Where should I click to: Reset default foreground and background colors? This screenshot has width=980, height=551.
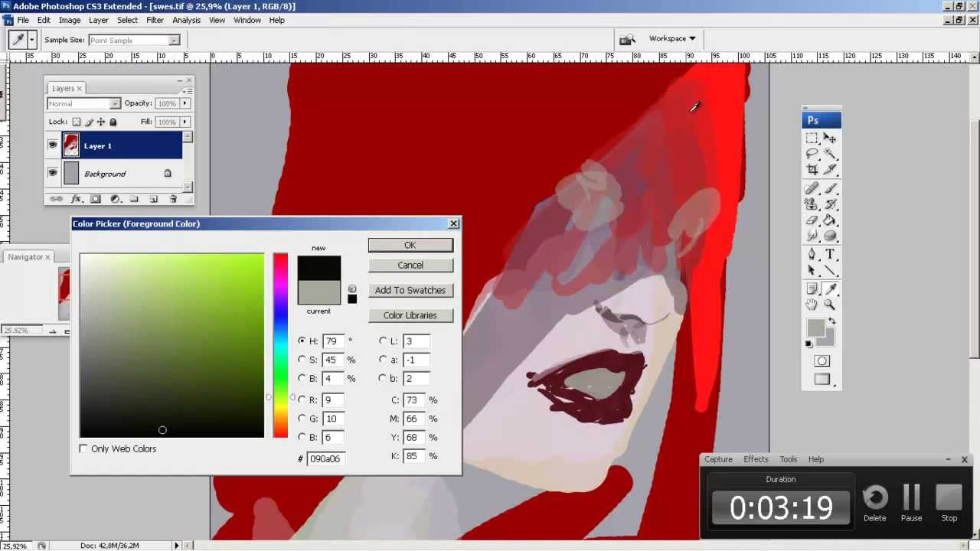pyautogui.click(x=808, y=344)
